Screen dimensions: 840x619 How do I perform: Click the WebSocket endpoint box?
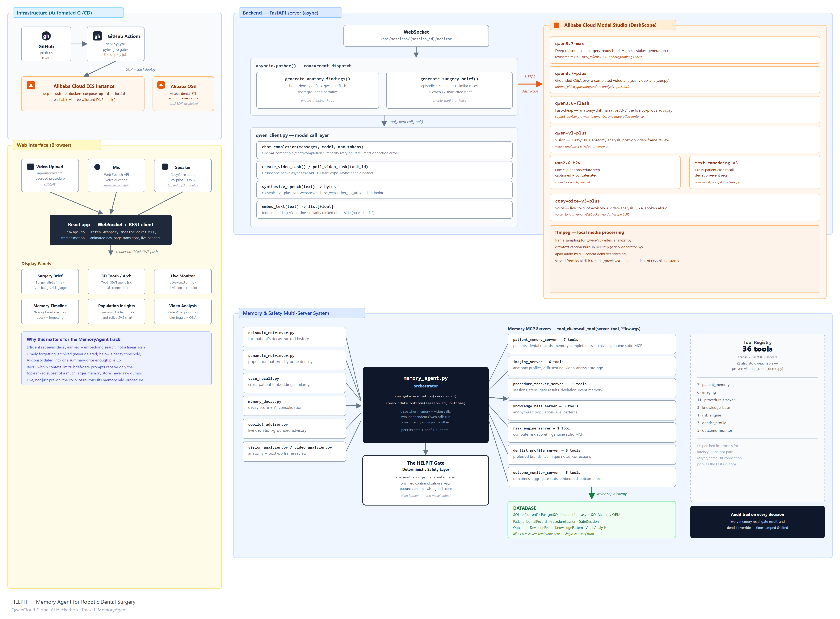click(416, 36)
